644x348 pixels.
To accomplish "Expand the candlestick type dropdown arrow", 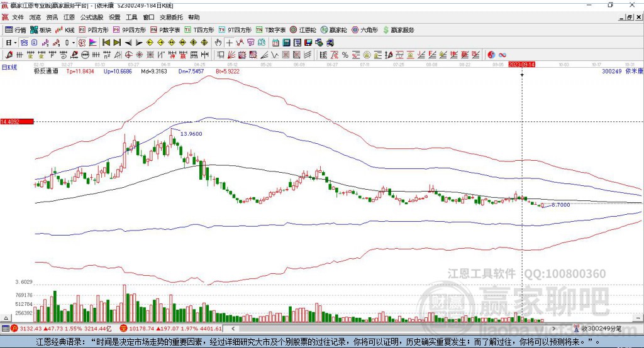I will [74, 42].
